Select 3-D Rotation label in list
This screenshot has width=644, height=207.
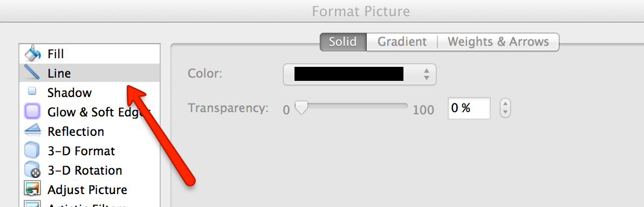pyautogui.click(x=85, y=170)
